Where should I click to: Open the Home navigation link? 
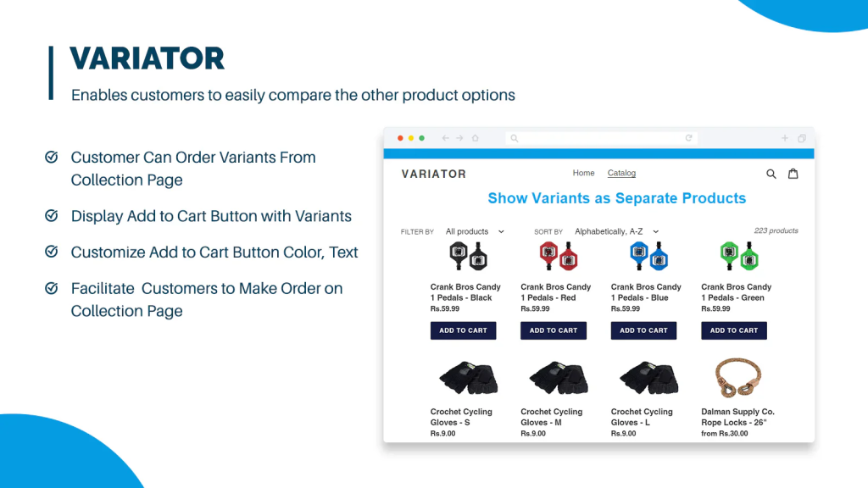583,173
